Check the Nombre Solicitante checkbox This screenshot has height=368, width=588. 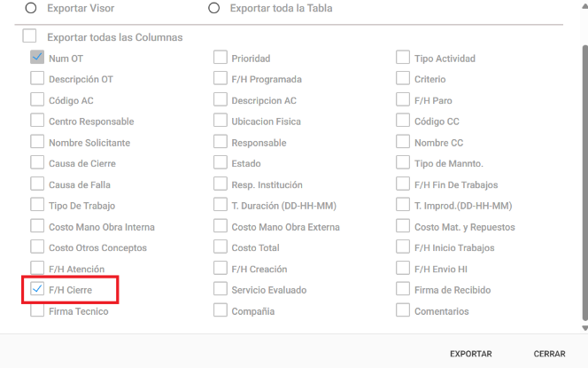37,142
